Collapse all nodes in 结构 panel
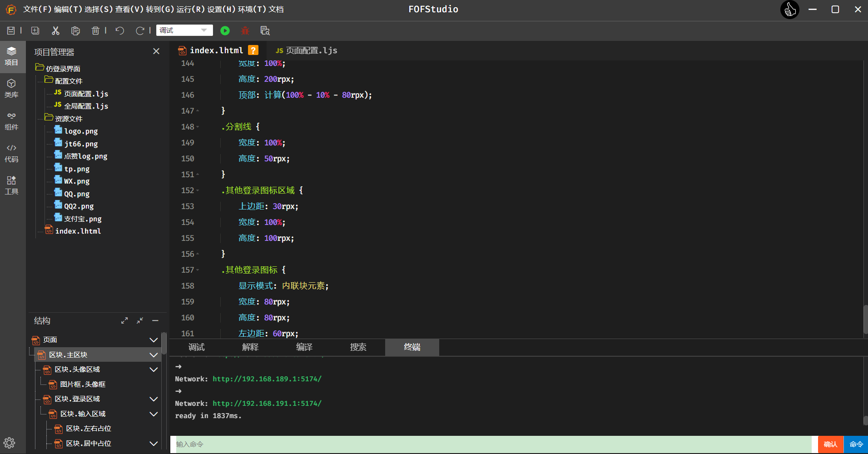This screenshot has width=868, height=454. click(x=140, y=320)
